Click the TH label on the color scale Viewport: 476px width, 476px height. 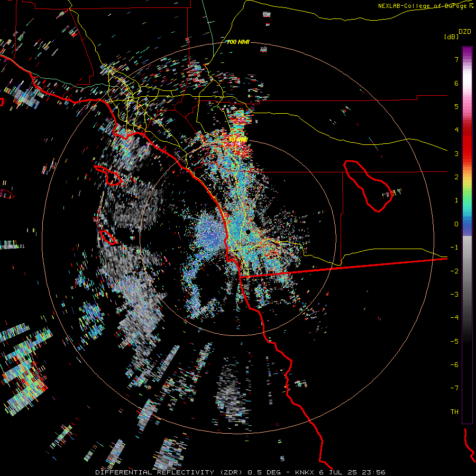(454, 411)
